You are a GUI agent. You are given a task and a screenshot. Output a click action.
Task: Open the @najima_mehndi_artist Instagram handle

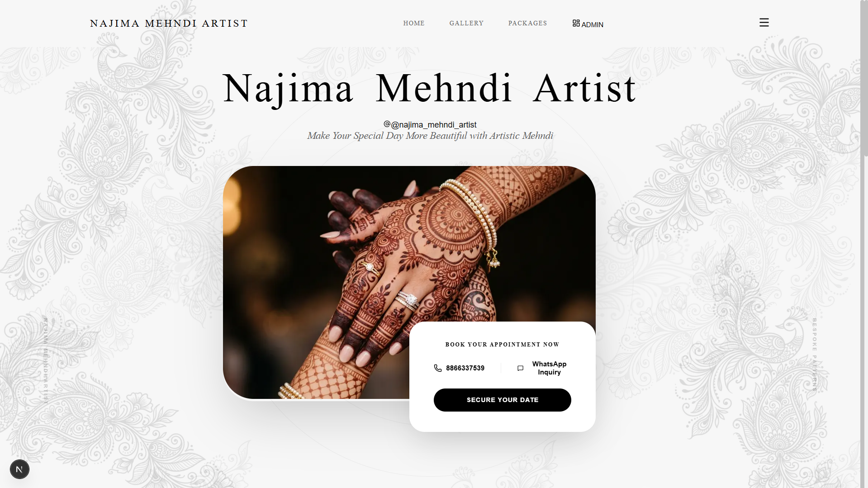[430, 124]
